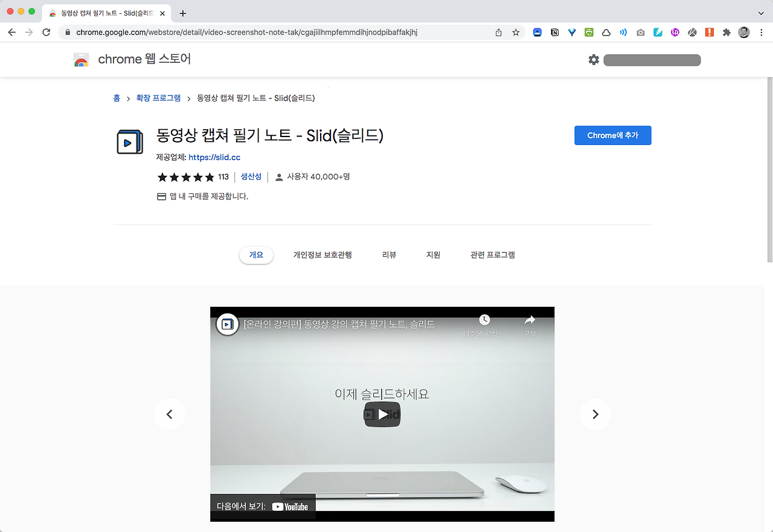
Task: Click the browser forward arrow
Action: pyautogui.click(x=29, y=33)
